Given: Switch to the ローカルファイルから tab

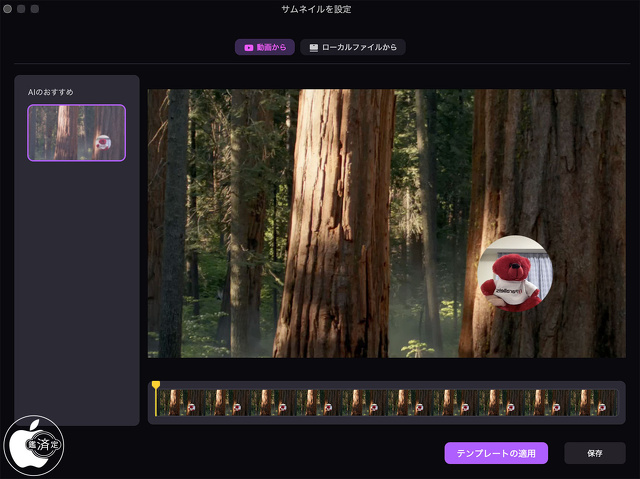Looking at the screenshot, I should [353, 47].
